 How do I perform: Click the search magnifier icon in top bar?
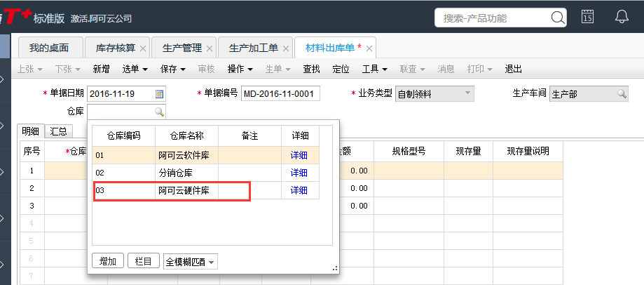558,18
